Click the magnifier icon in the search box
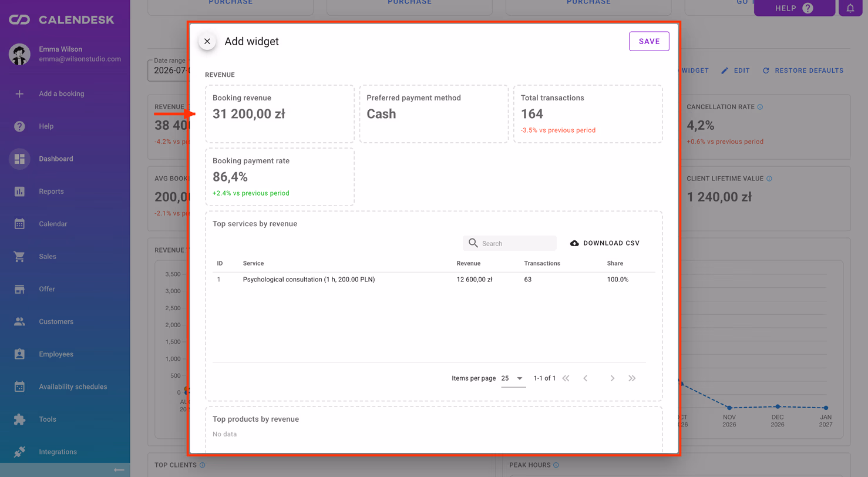 coord(473,243)
